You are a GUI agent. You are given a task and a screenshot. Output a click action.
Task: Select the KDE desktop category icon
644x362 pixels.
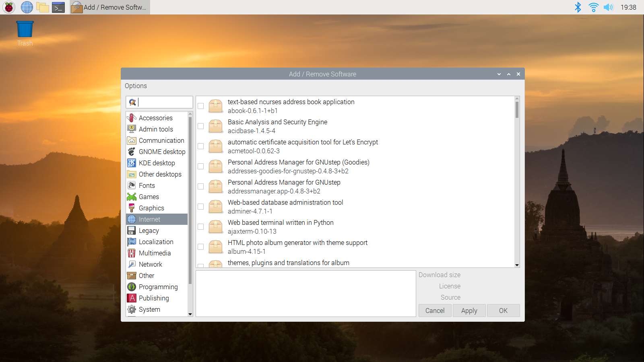tap(132, 163)
